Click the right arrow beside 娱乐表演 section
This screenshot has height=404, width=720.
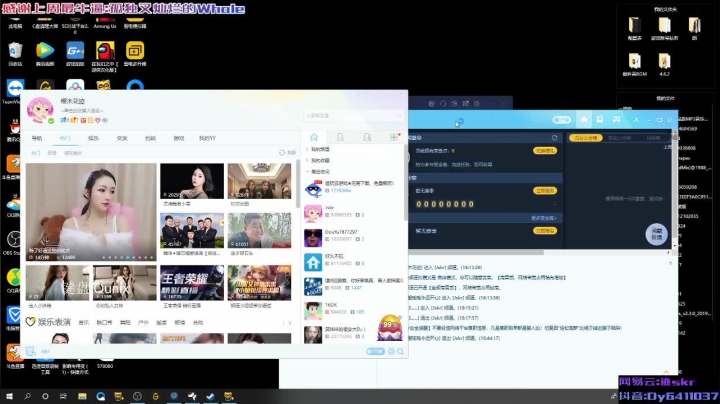[x=290, y=323]
